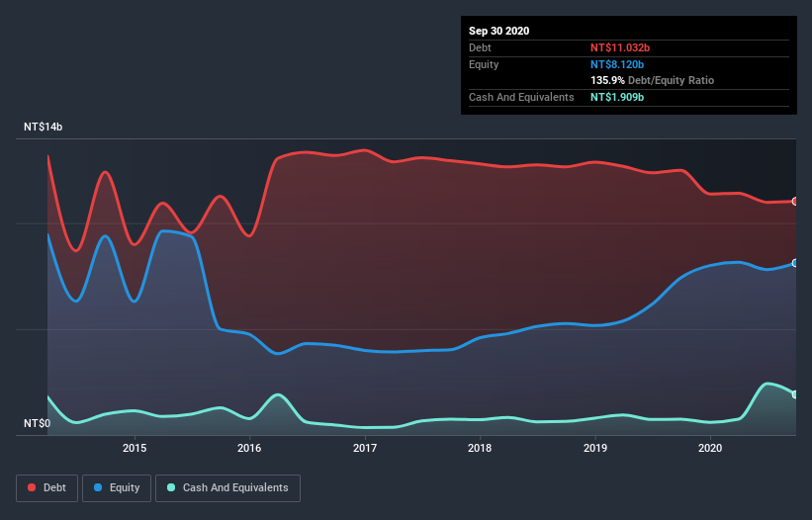Click the Sep 30 2020 tooltip date

[x=498, y=31]
